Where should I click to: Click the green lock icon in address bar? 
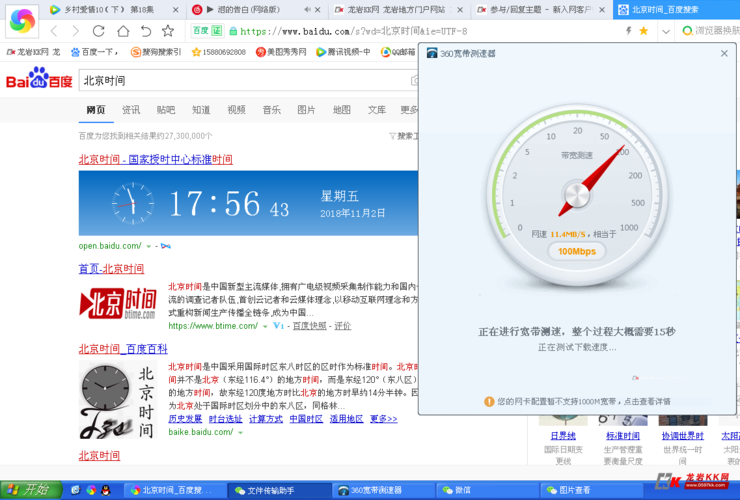tap(233, 31)
